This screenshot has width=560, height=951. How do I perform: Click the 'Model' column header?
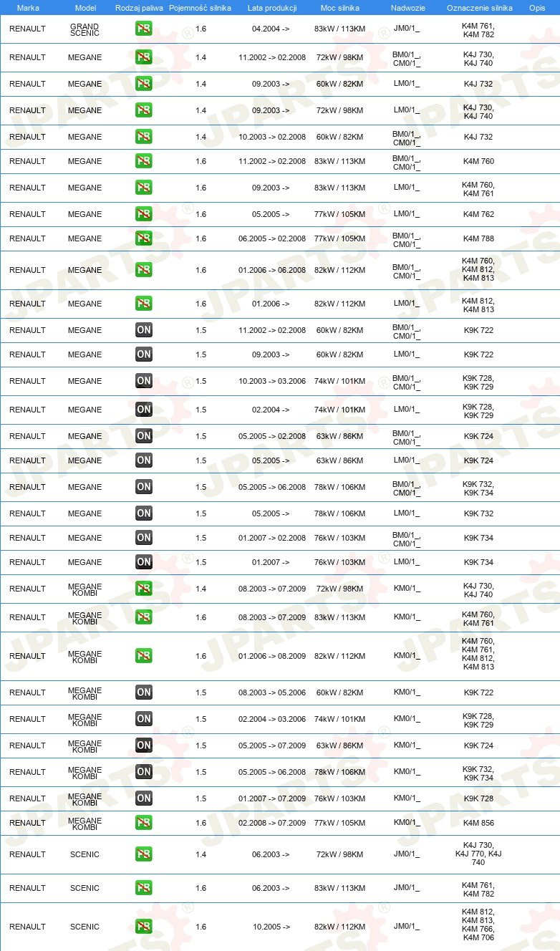(85, 8)
